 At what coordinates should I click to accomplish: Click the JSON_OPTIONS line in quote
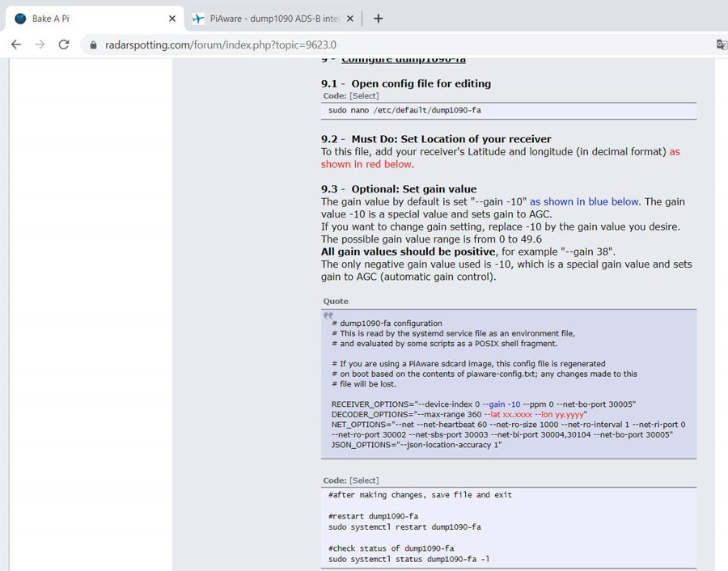point(417,445)
